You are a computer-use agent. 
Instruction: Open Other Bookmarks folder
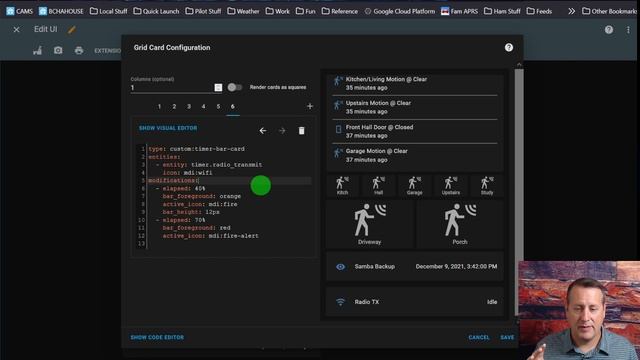click(610, 11)
